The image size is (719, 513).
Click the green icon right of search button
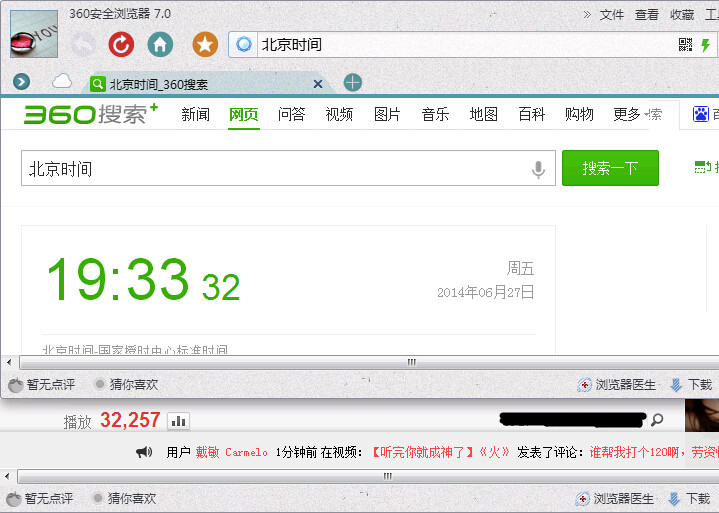tap(702, 167)
